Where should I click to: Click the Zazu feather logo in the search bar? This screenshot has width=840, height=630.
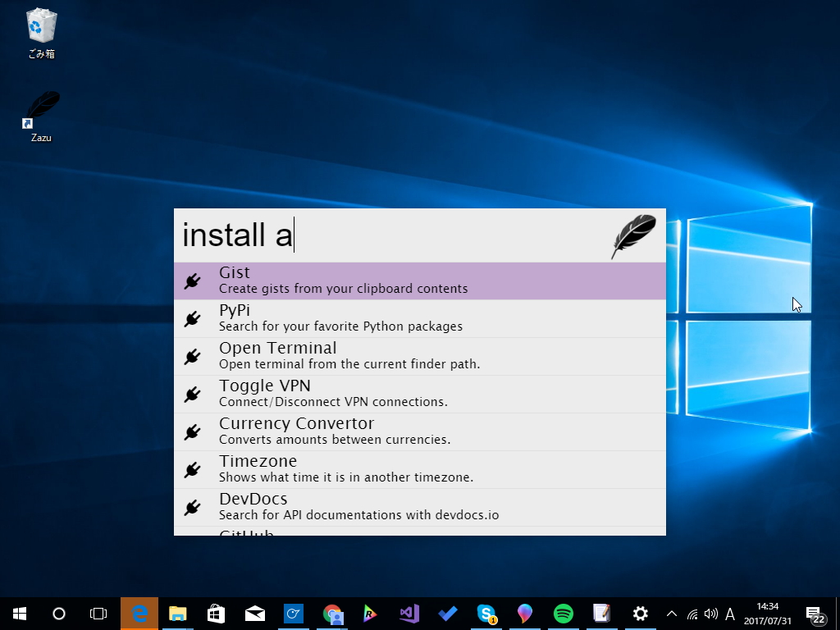632,235
